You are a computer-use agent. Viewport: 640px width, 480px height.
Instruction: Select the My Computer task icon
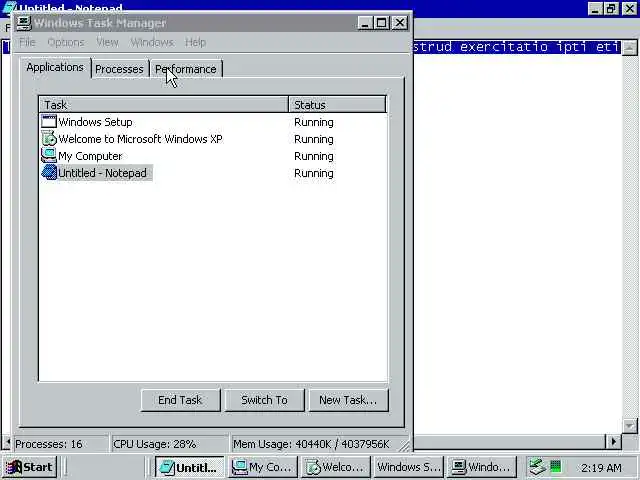click(49, 156)
